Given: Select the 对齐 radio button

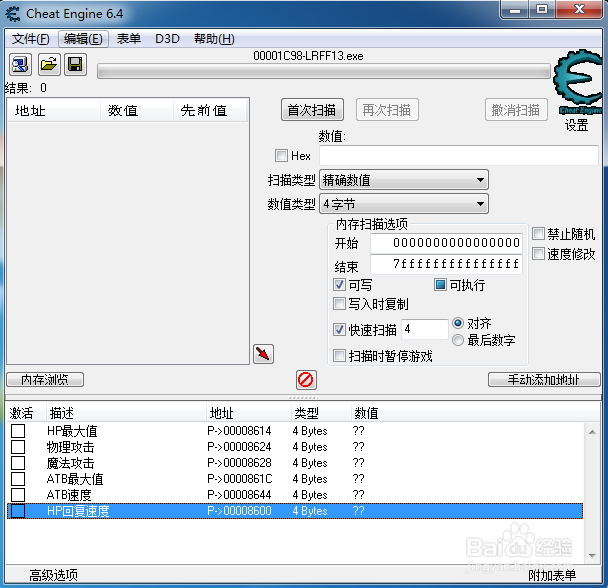Looking at the screenshot, I should (x=458, y=323).
